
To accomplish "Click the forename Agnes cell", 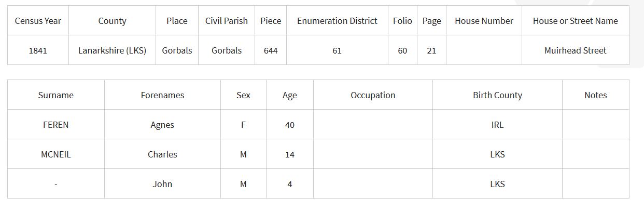I will tap(162, 125).
